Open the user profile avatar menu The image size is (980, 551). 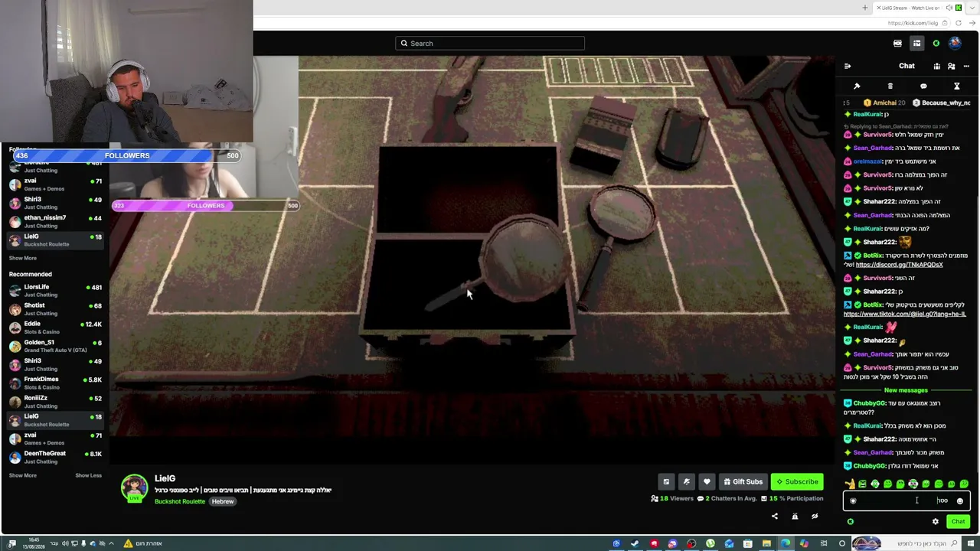click(x=955, y=44)
